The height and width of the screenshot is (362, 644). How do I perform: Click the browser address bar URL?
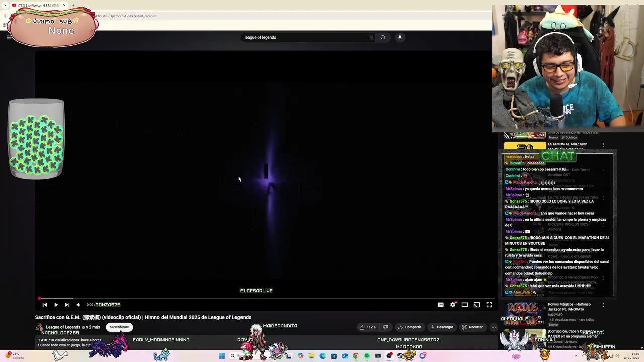click(x=126, y=16)
